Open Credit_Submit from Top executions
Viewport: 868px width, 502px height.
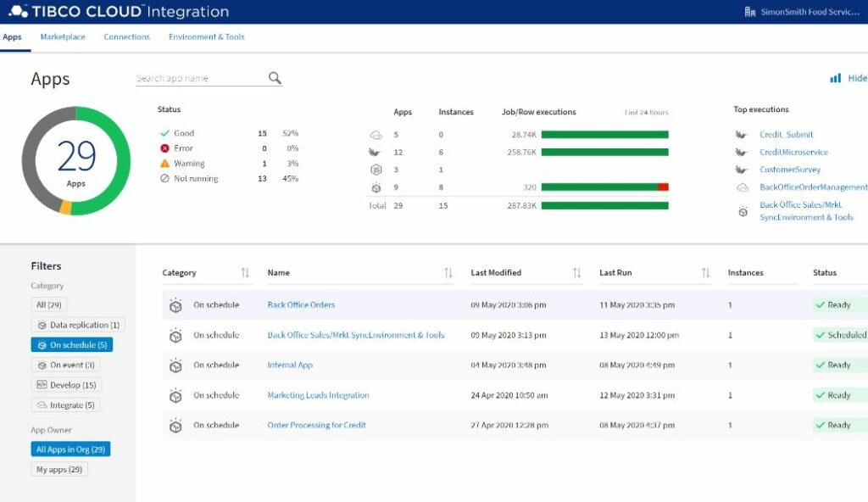786,135
